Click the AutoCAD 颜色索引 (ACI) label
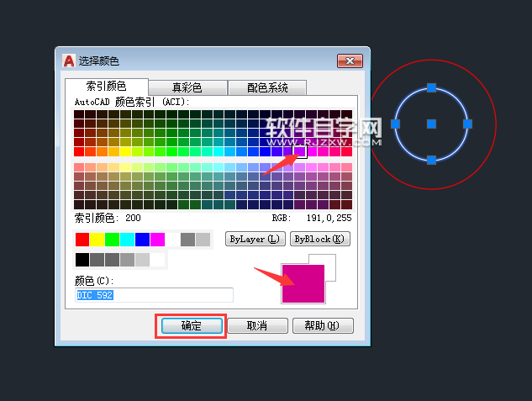The width and height of the screenshot is (532, 401). point(132,102)
